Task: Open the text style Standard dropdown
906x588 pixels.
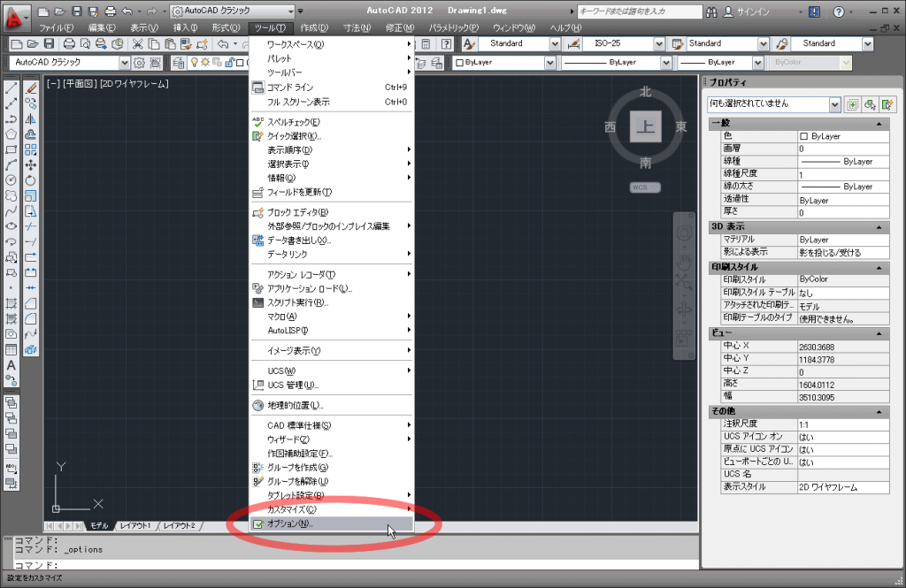Action: click(x=555, y=44)
